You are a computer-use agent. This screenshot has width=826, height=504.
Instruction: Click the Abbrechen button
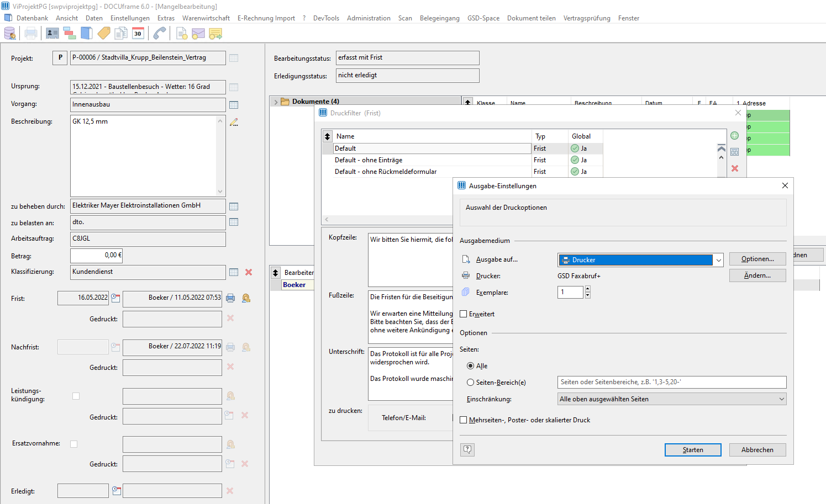757,450
